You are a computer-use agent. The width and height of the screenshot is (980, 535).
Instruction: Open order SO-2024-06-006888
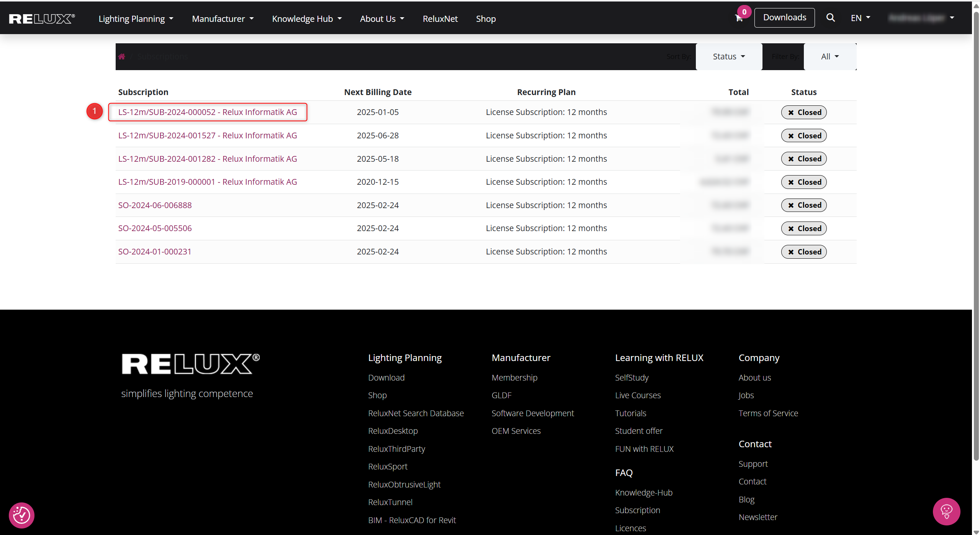(x=155, y=205)
